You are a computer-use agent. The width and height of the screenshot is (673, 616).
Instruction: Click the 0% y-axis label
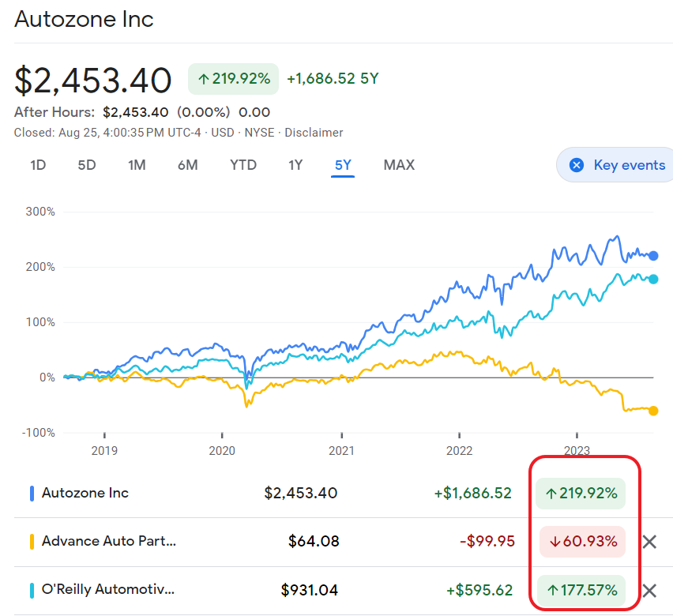[x=47, y=377]
